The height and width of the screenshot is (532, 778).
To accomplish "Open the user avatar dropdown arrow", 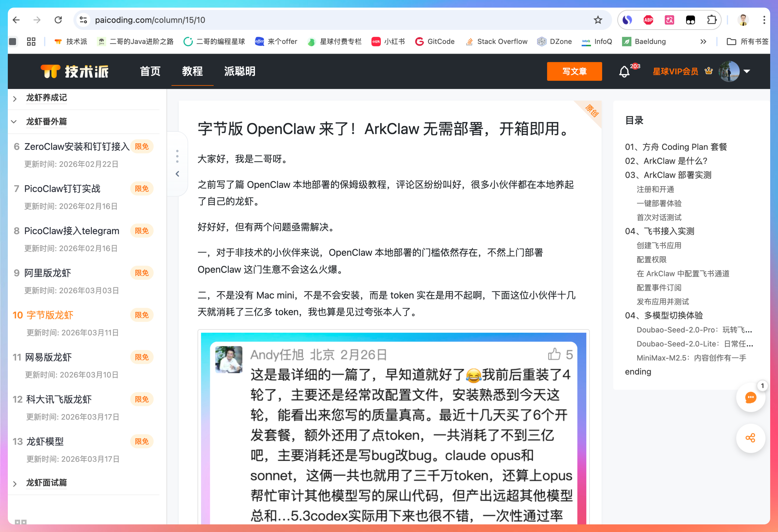I will (747, 71).
